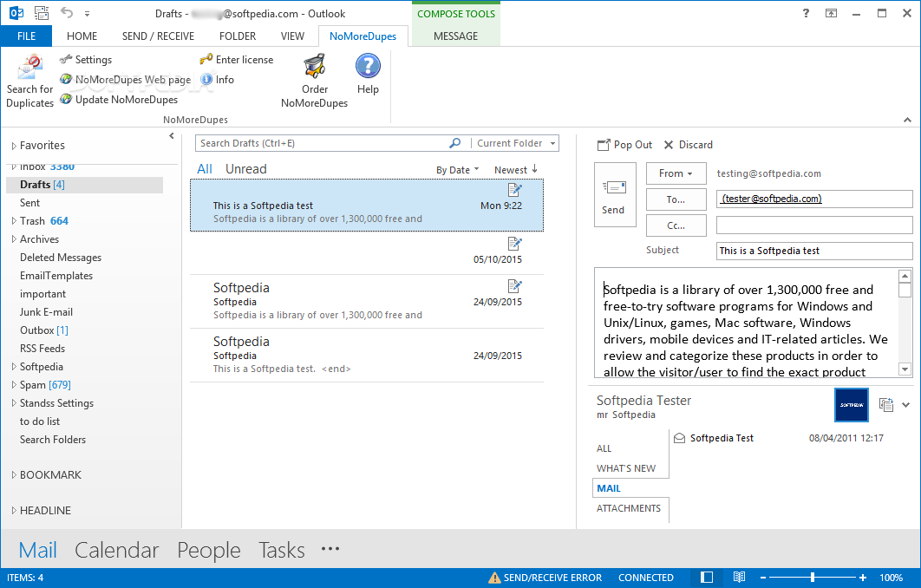Click in the Subject field

tap(814, 251)
